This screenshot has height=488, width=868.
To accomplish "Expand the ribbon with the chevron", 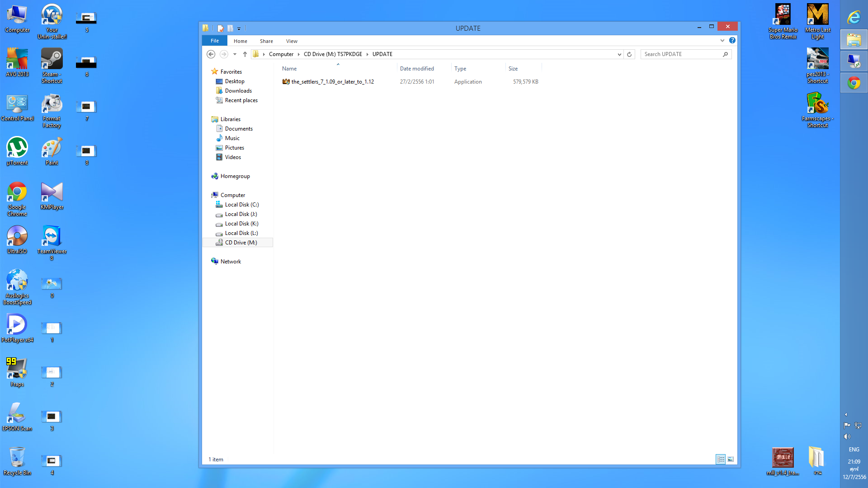I will tap(722, 41).
